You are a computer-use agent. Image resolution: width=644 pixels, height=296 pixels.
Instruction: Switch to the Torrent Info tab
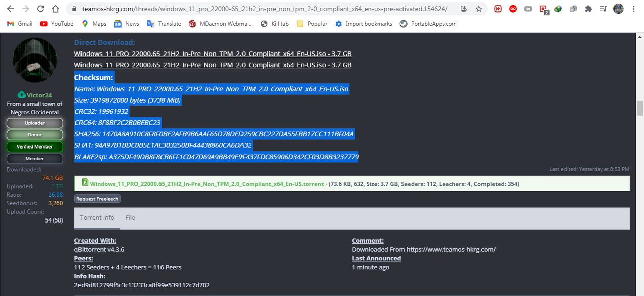click(x=97, y=218)
